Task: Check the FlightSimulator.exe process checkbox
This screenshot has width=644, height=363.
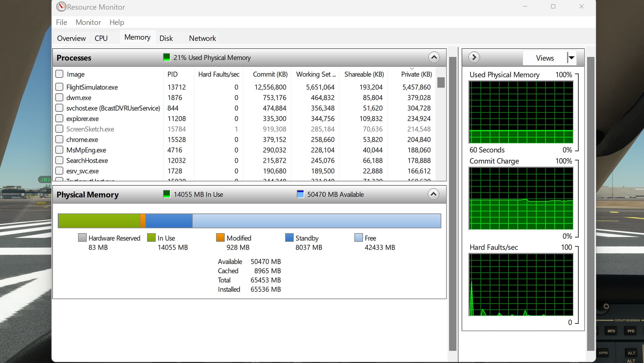Action: click(x=59, y=87)
